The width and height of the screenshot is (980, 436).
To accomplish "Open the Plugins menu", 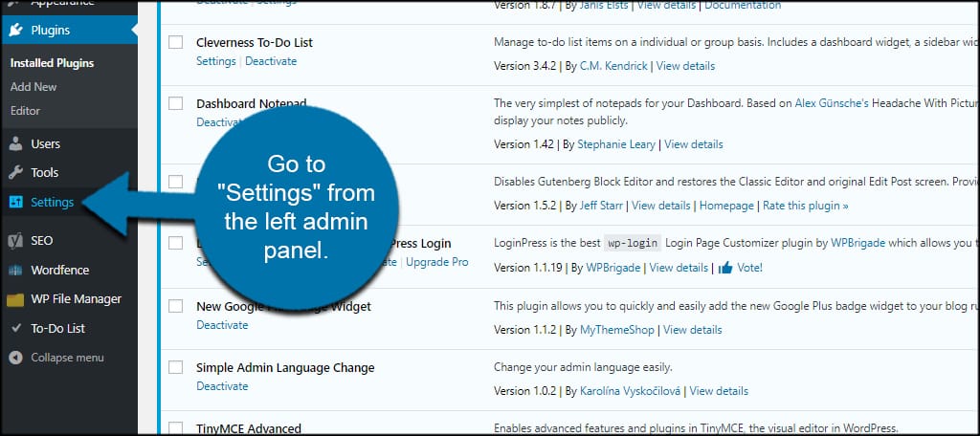I will point(69,30).
